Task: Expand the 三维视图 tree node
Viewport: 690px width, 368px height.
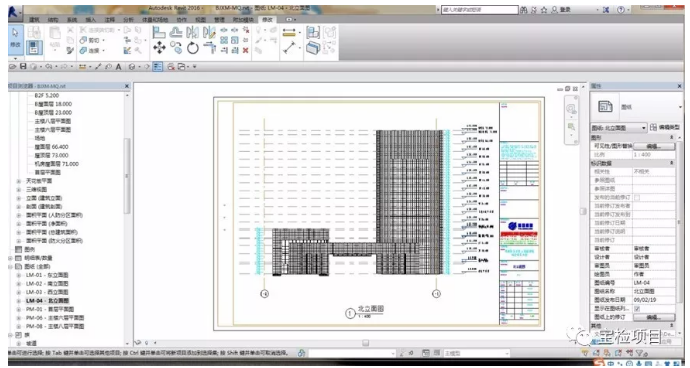Action: [18, 189]
